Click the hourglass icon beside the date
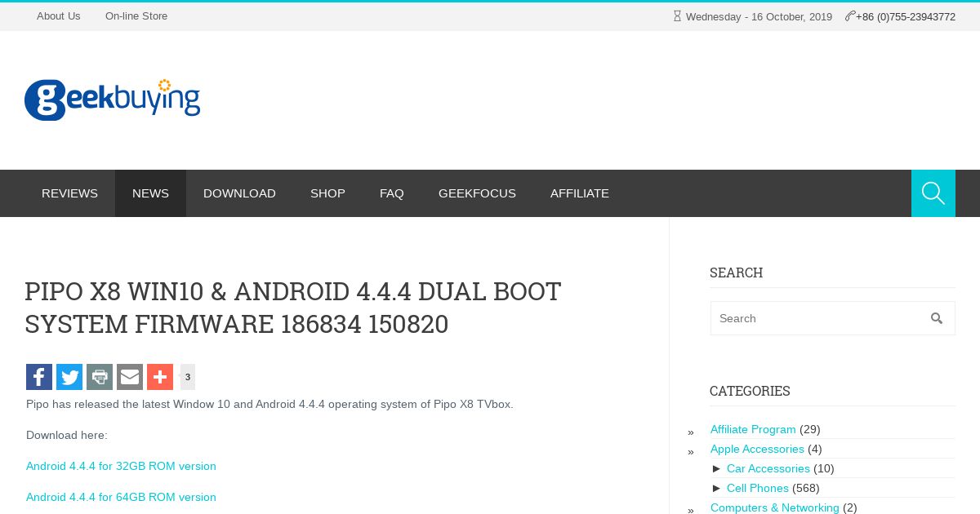The height and width of the screenshot is (514, 980). point(677,16)
